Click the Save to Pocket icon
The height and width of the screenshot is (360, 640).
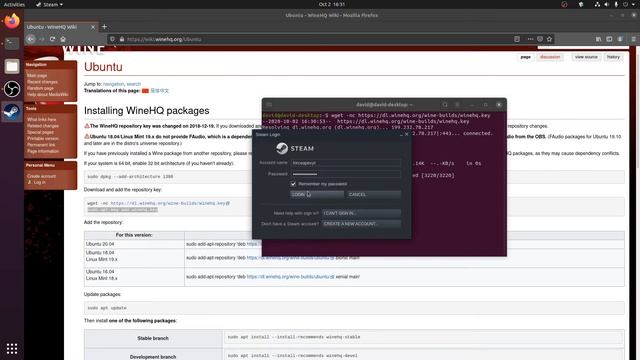540,39
